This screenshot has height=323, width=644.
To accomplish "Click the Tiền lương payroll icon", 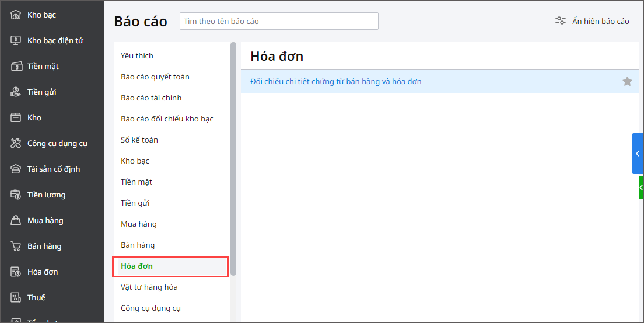I will (x=16, y=195).
